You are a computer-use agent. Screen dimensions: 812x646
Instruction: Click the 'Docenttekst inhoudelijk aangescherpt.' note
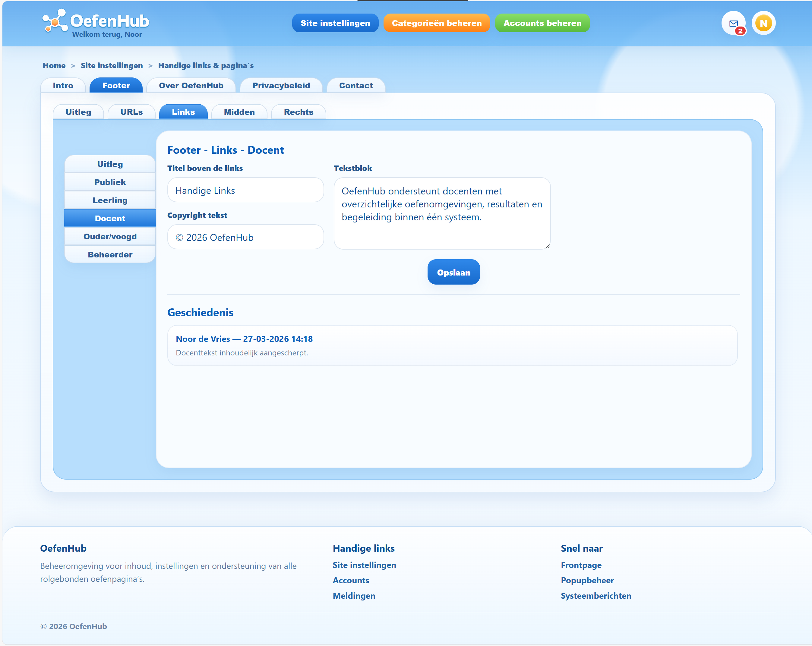(x=242, y=353)
